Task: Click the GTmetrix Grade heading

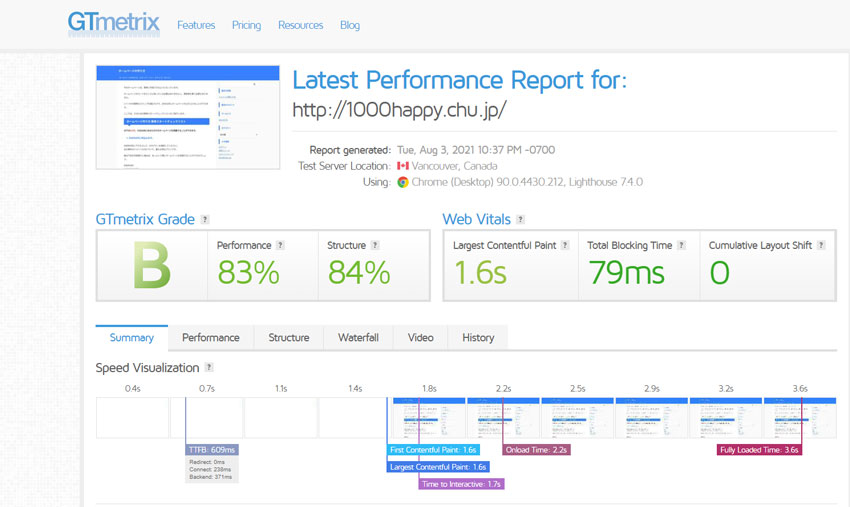Action: pos(145,220)
